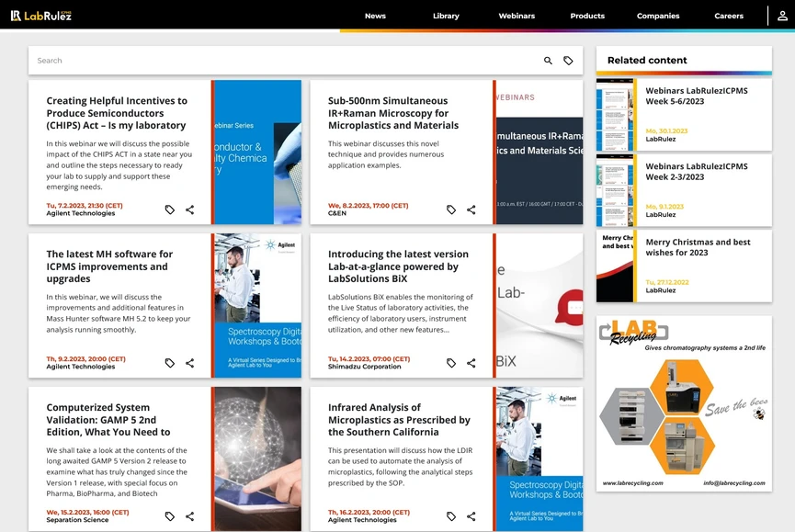The image size is (795, 532).
Task: Click into the Search field
Action: (284, 61)
